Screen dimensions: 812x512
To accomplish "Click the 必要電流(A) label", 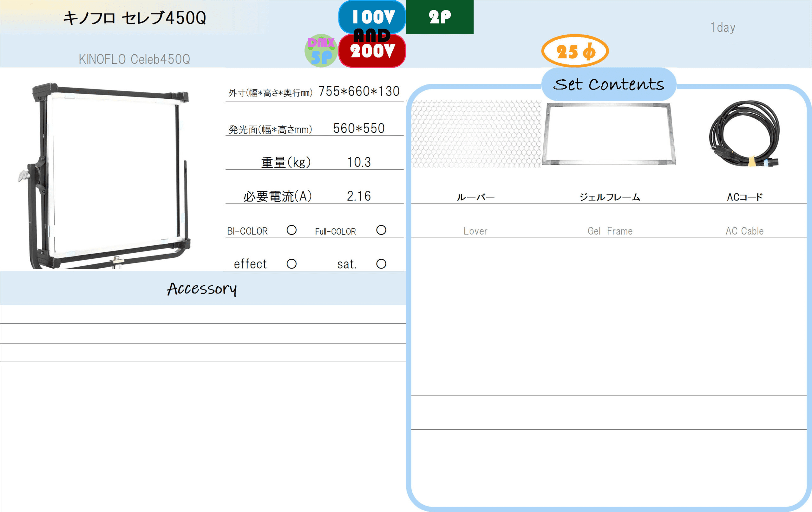I will click(278, 196).
